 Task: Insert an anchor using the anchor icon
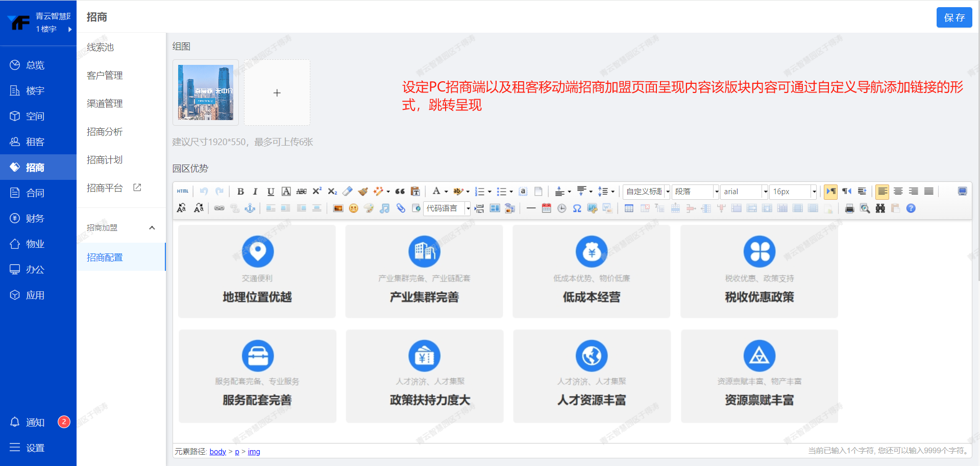(x=250, y=208)
